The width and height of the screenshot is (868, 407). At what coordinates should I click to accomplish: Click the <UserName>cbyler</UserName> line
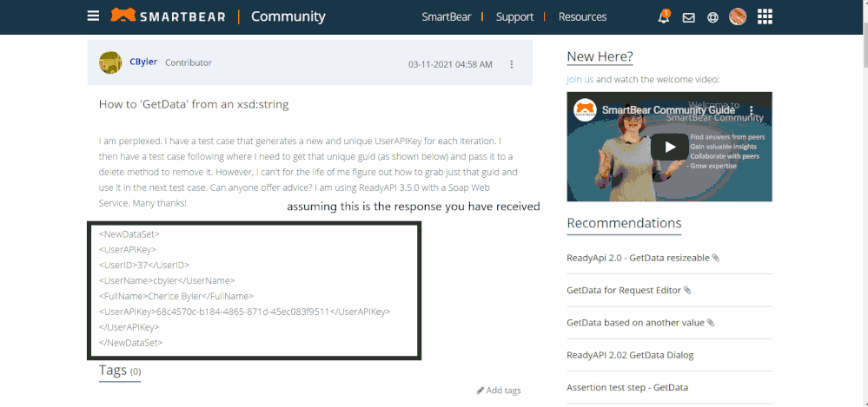pyautogui.click(x=167, y=280)
